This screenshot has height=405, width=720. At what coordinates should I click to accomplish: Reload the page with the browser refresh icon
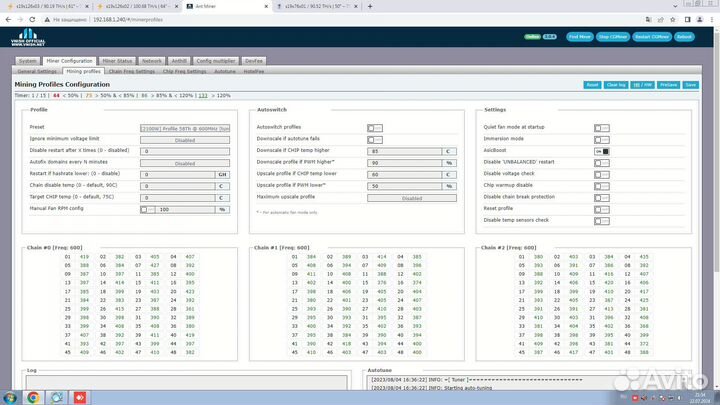pyautogui.click(x=33, y=19)
